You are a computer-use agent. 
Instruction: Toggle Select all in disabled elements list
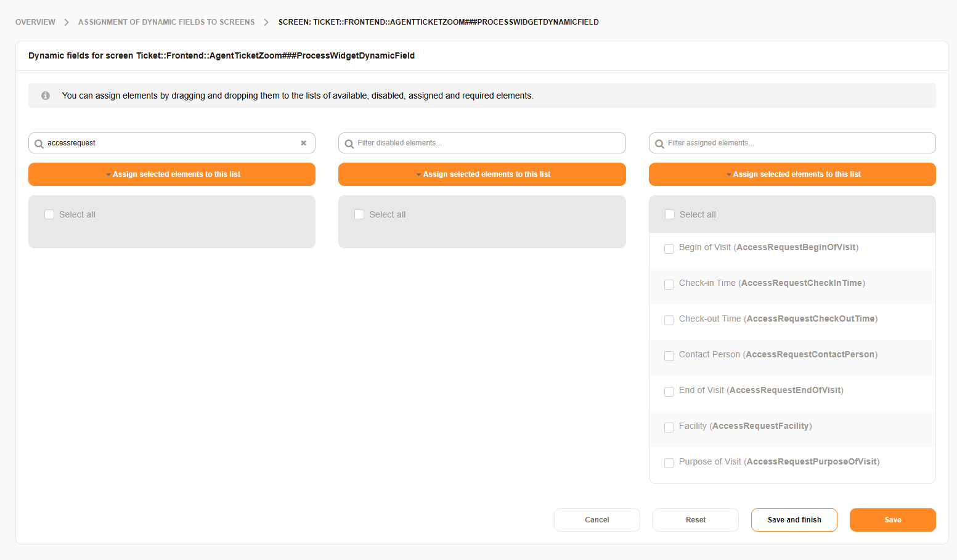click(x=359, y=214)
